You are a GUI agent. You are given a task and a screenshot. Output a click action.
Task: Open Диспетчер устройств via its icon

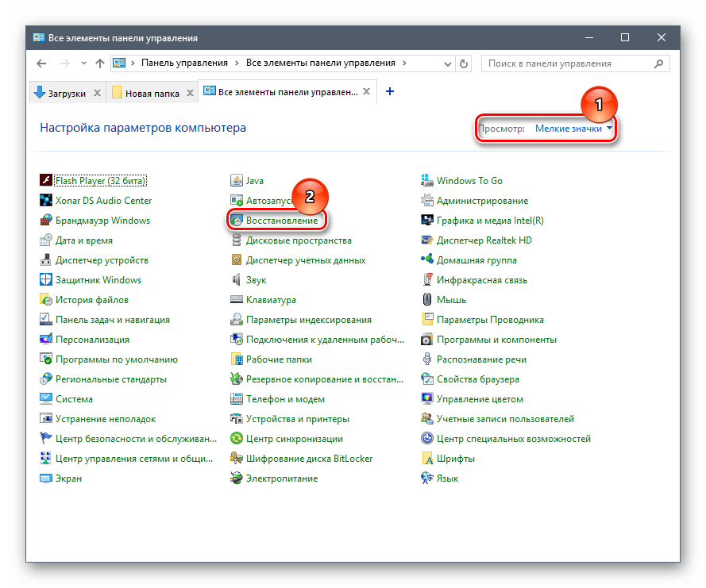tap(46, 260)
